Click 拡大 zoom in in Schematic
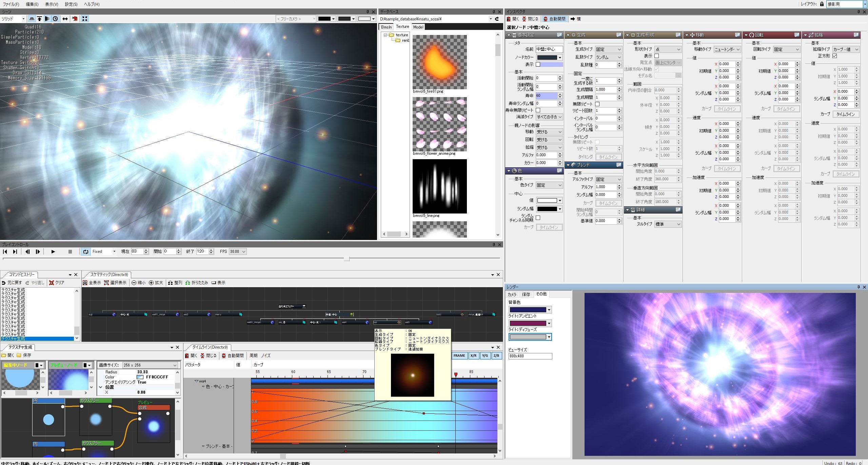Image resolution: width=868 pixels, height=465 pixels. click(156, 283)
